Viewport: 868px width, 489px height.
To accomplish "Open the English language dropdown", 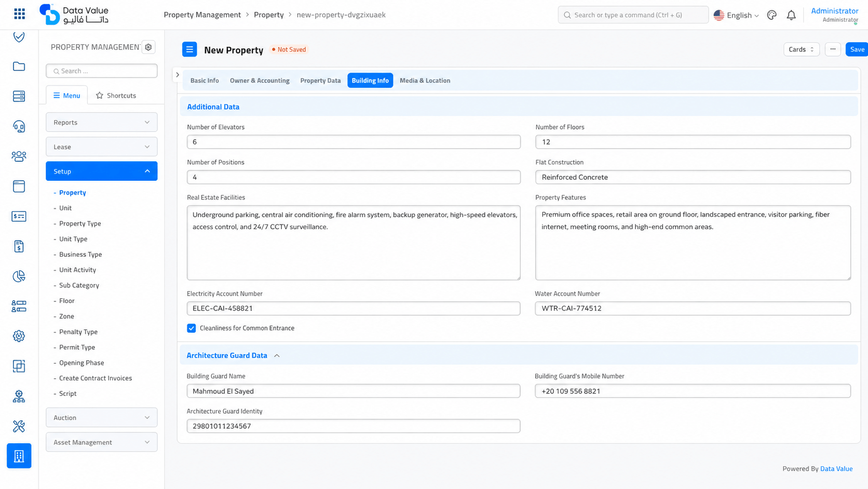I will tap(736, 15).
